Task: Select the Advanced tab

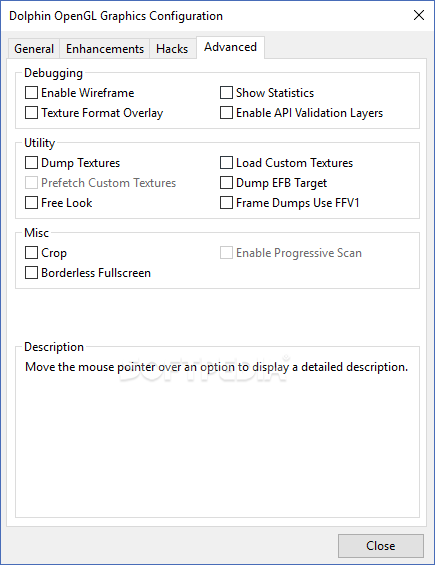Action: [x=230, y=47]
